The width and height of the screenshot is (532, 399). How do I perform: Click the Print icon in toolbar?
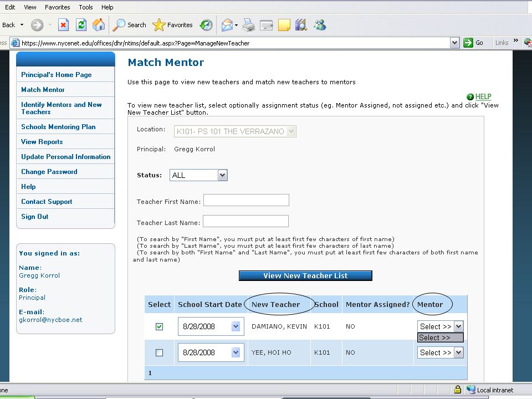point(249,25)
